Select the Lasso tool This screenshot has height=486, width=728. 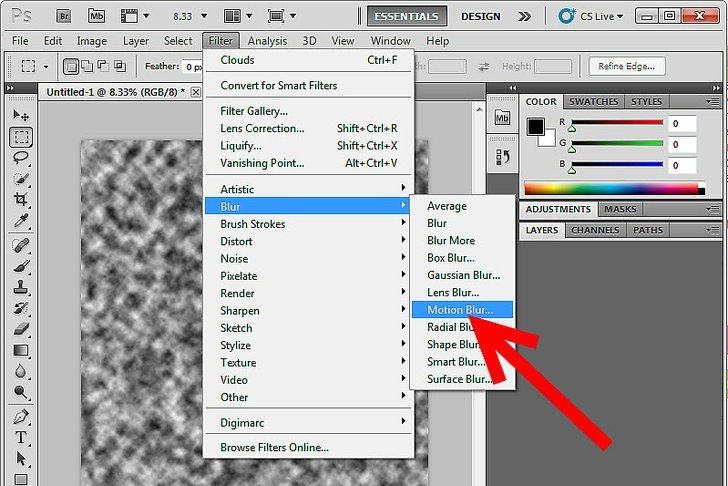tap(21, 158)
